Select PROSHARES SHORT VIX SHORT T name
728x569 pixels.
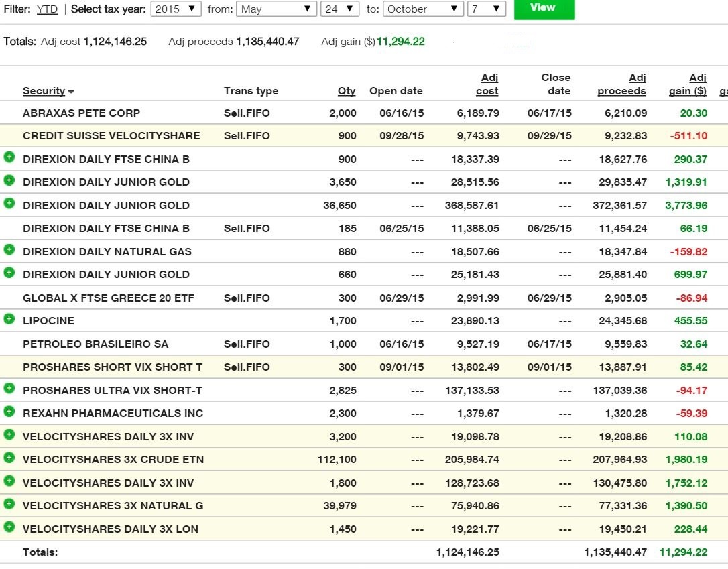click(x=113, y=367)
